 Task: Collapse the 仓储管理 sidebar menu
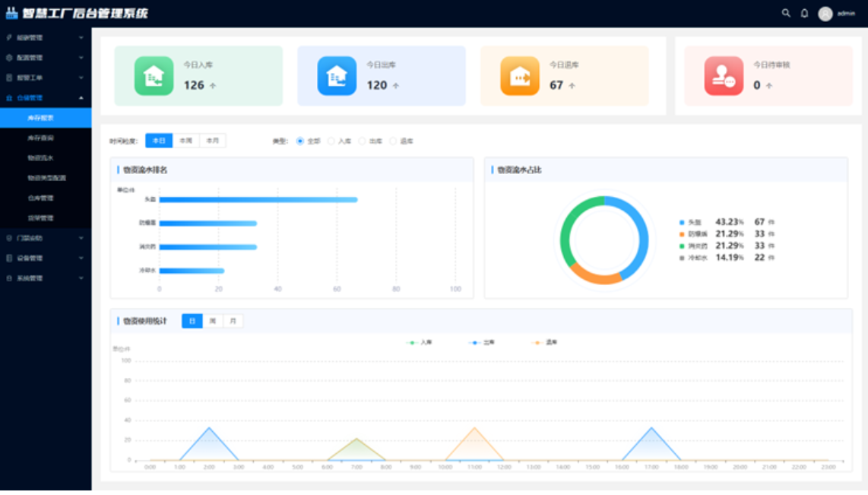click(x=46, y=98)
